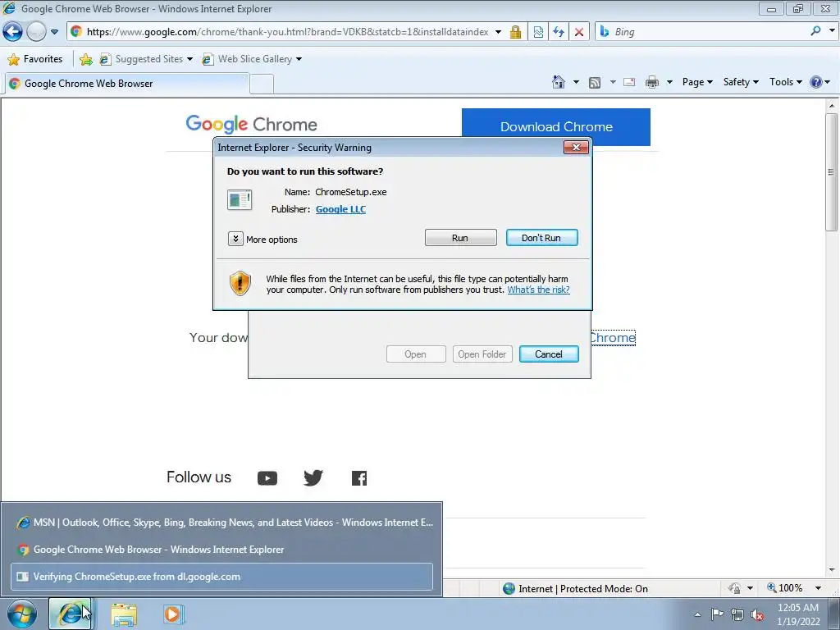The width and height of the screenshot is (840, 630).
Task: Click the RSS Feeds toolbar icon
Action: (x=595, y=82)
